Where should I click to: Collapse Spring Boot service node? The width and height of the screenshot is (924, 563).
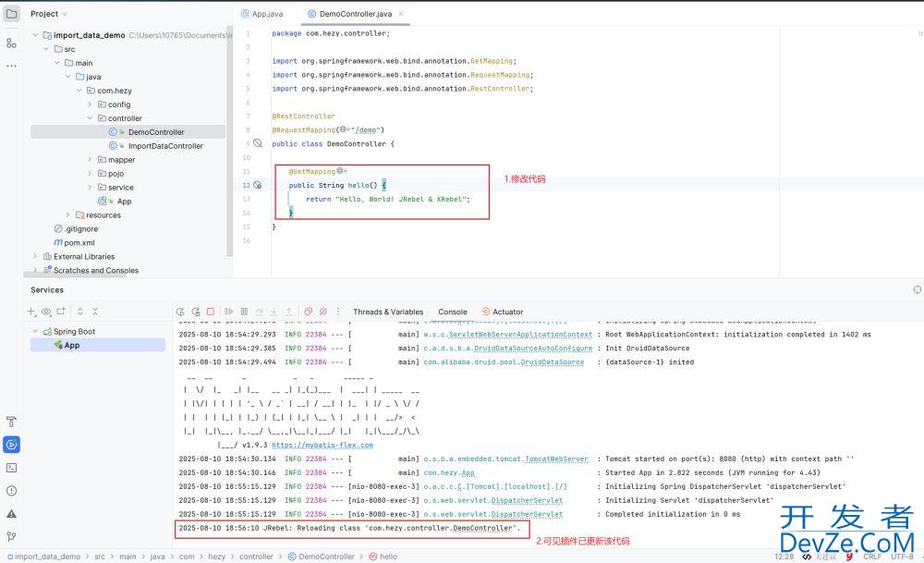(35, 331)
